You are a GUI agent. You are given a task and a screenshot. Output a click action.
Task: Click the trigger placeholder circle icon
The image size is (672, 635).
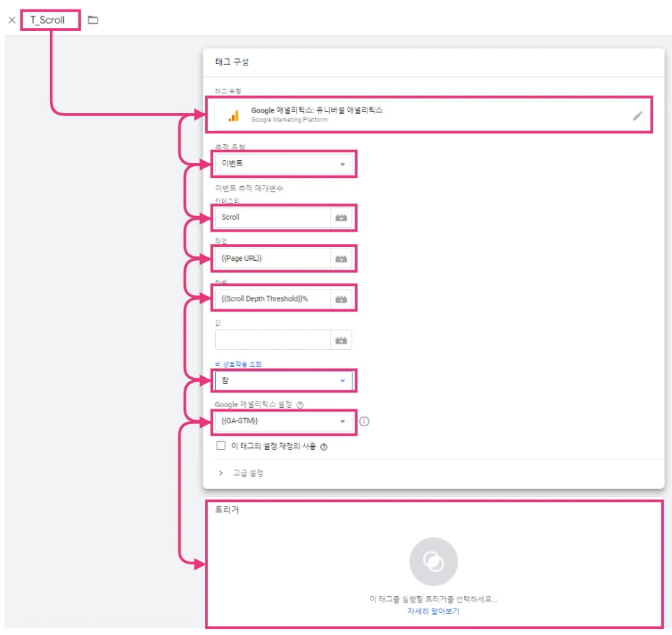tap(433, 562)
